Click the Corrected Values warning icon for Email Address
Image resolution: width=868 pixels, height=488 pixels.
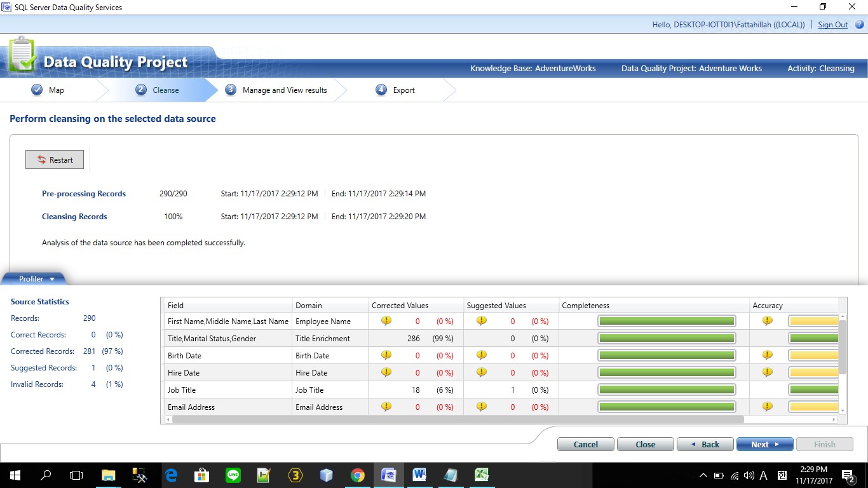click(x=386, y=407)
